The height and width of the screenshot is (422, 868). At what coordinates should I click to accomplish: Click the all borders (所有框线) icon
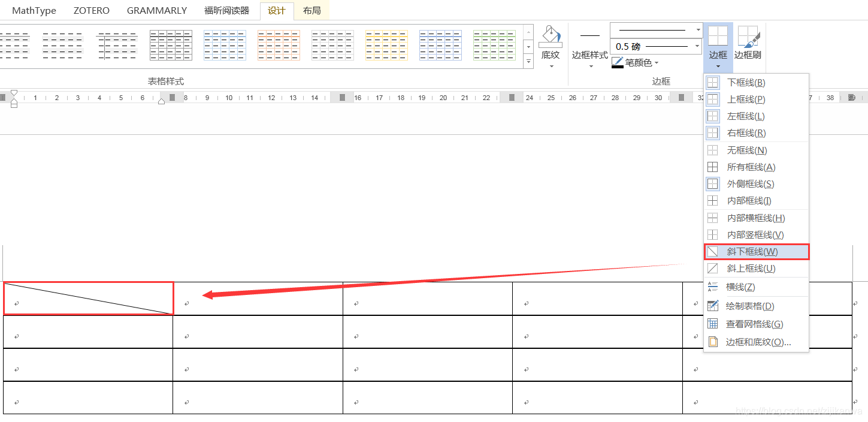[x=713, y=167]
